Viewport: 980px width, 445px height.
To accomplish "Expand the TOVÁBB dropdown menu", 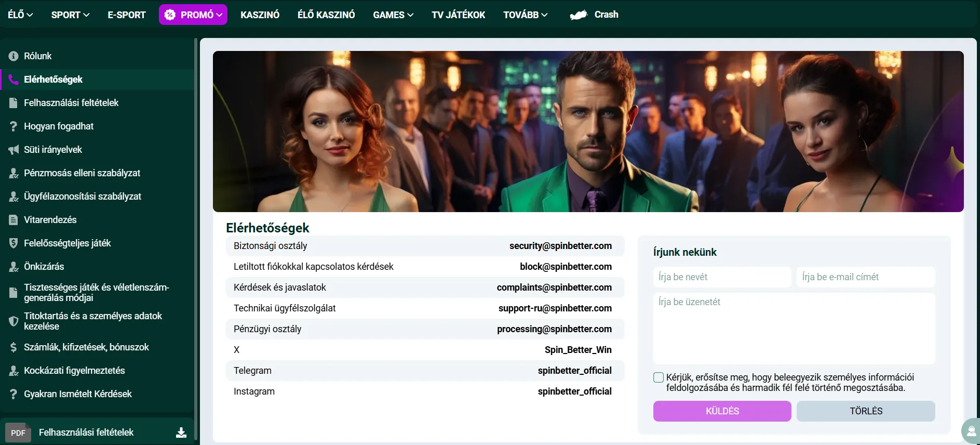I will pos(525,15).
